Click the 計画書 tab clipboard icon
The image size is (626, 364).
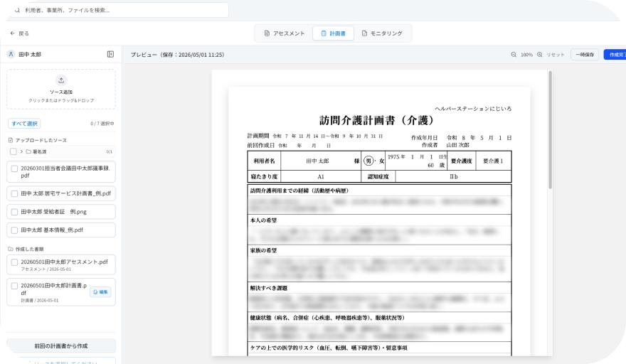pyautogui.click(x=324, y=33)
